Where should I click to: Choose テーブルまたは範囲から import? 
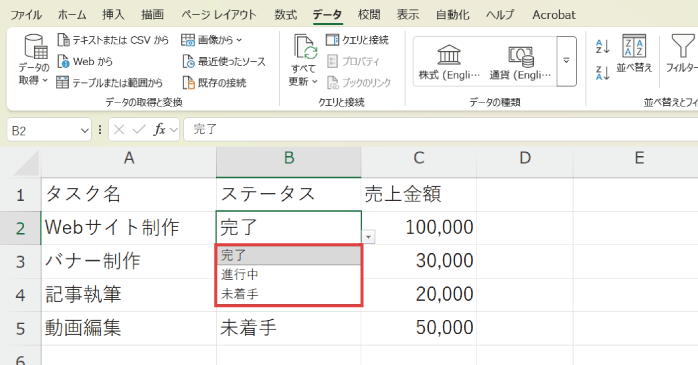pyautogui.click(x=110, y=83)
